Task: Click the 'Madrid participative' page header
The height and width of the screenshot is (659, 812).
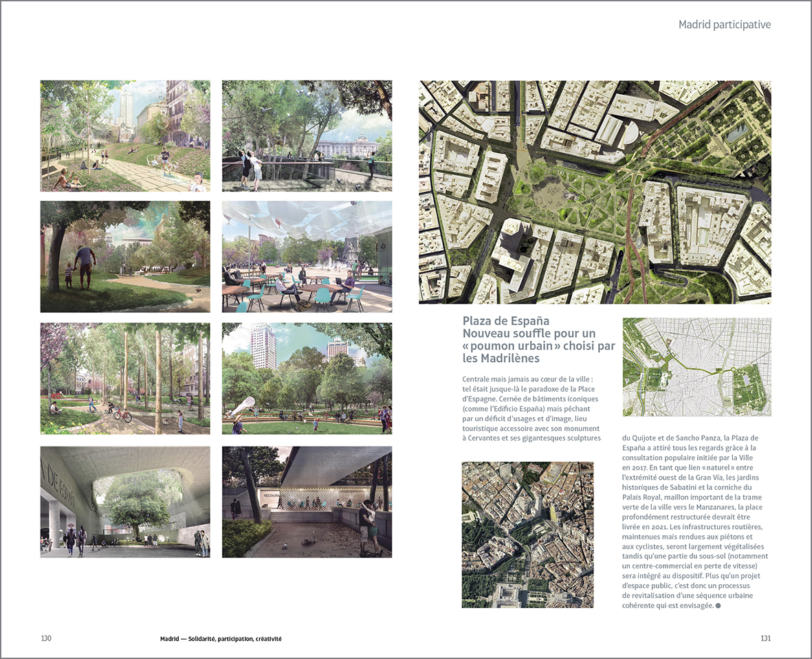Action: 725,24
